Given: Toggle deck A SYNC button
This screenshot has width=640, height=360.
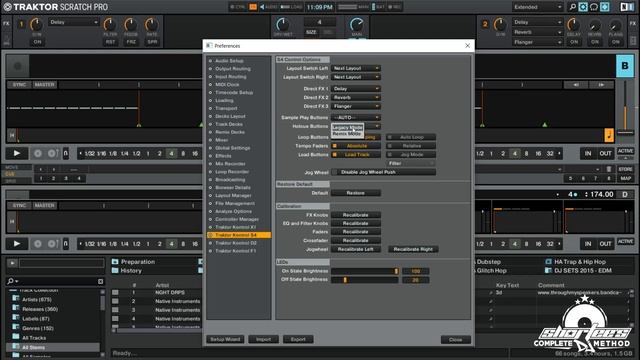Looking at the screenshot, I should tap(19, 84).
